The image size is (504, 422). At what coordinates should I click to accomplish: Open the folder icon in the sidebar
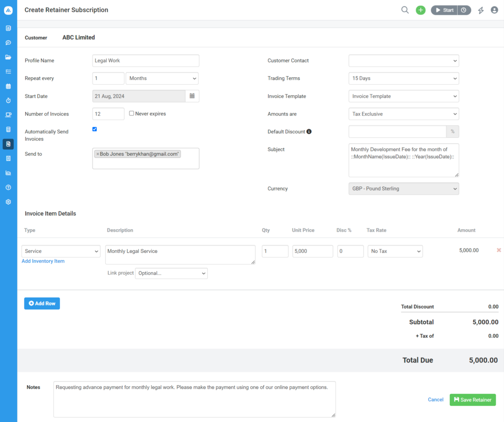pos(8,57)
